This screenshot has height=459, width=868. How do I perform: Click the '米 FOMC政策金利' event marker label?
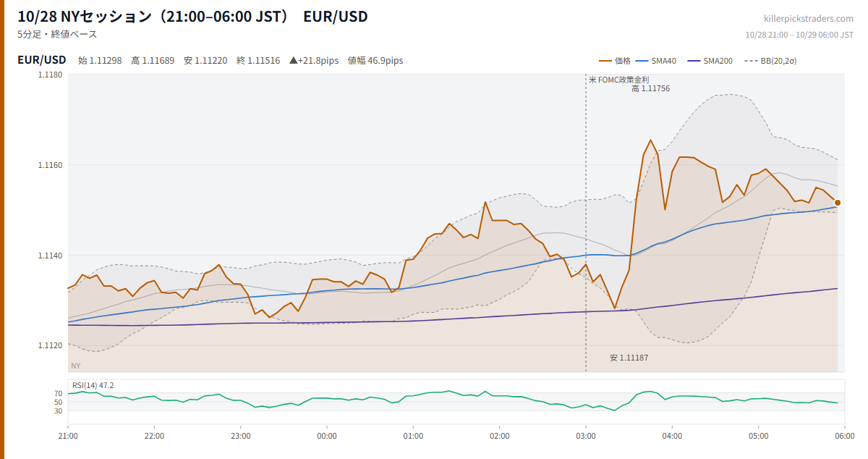[x=619, y=80]
